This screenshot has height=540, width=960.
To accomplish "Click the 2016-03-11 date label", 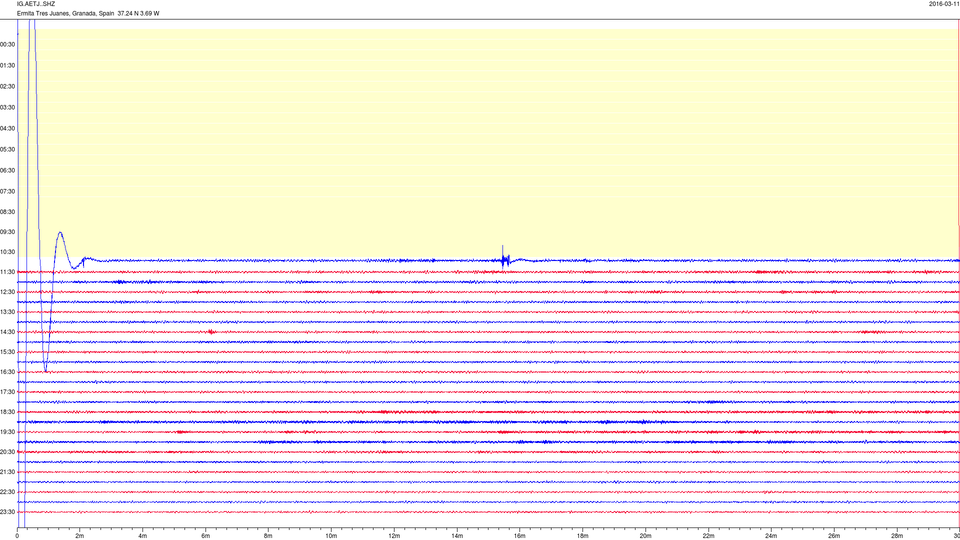I will 943,4.
